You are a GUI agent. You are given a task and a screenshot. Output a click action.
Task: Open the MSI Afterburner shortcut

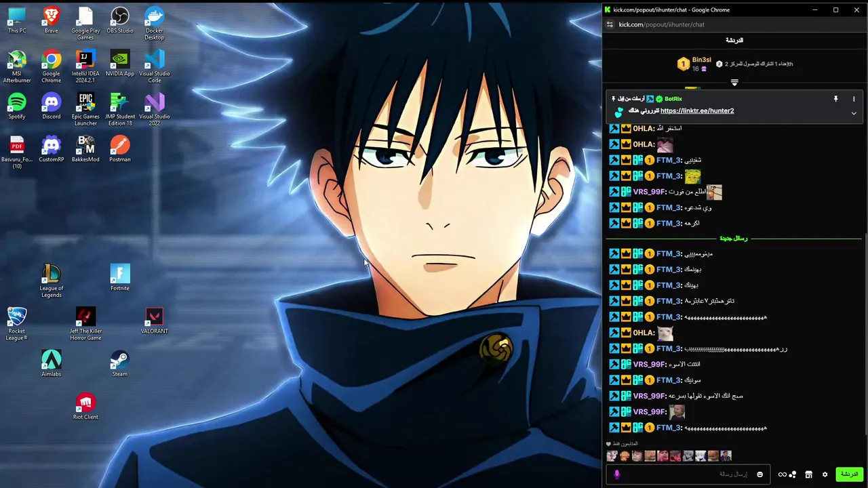[x=17, y=66]
